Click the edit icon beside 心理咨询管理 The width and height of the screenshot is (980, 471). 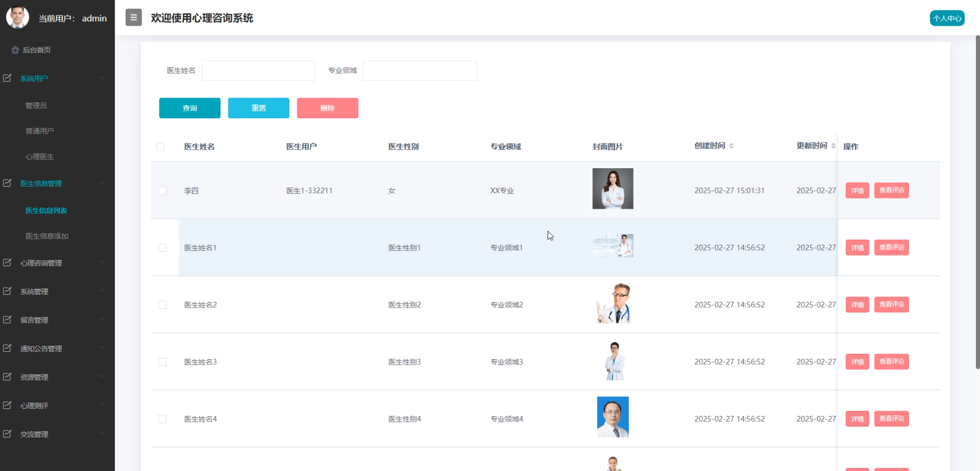(7, 263)
